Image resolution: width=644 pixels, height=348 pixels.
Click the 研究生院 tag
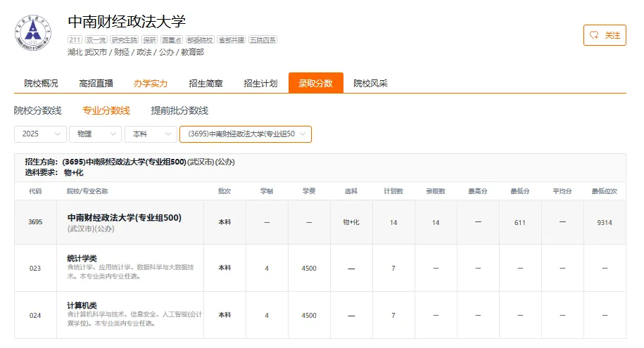[125, 40]
